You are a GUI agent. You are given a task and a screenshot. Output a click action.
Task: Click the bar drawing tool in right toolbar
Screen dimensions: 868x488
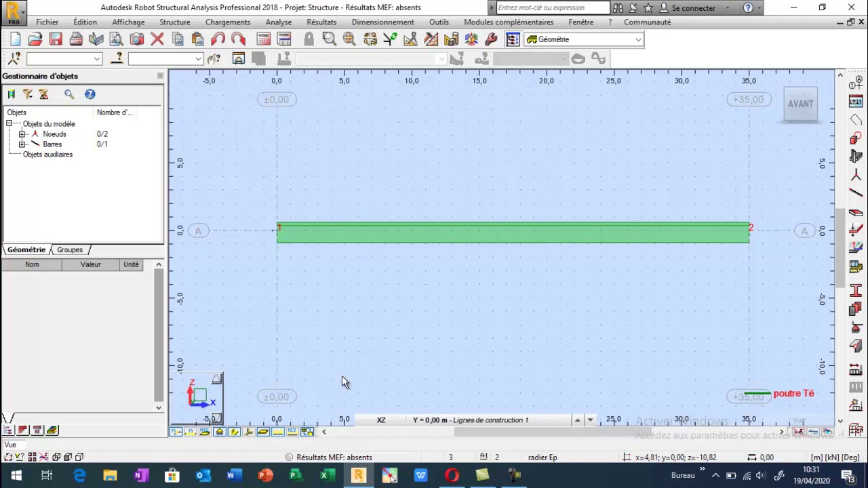pyautogui.click(x=856, y=194)
